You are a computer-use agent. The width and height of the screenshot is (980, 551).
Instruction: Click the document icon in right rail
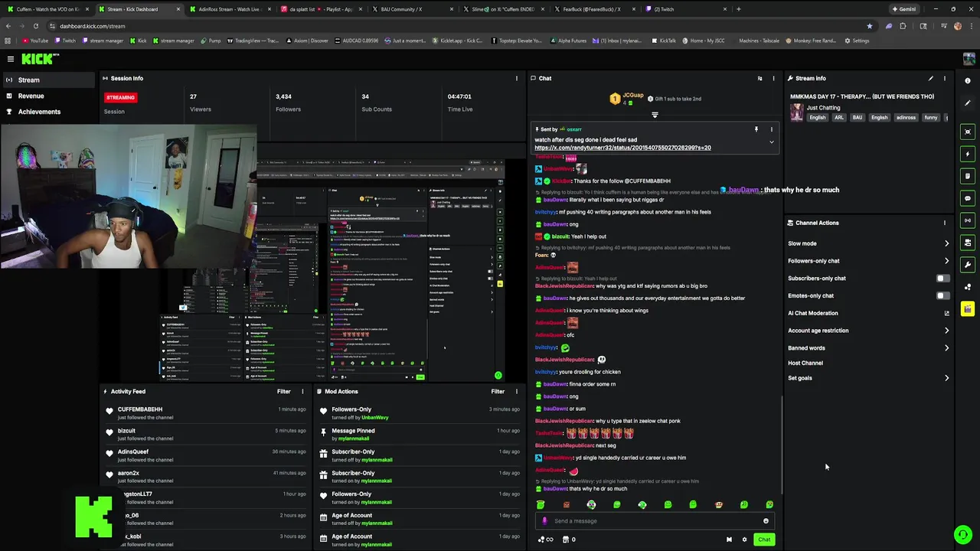(x=968, y=176)
